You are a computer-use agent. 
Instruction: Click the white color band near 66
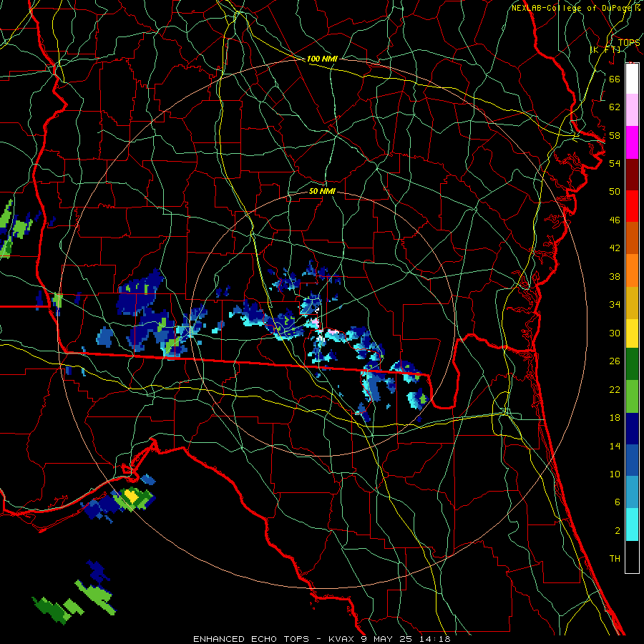click(632, 79)
